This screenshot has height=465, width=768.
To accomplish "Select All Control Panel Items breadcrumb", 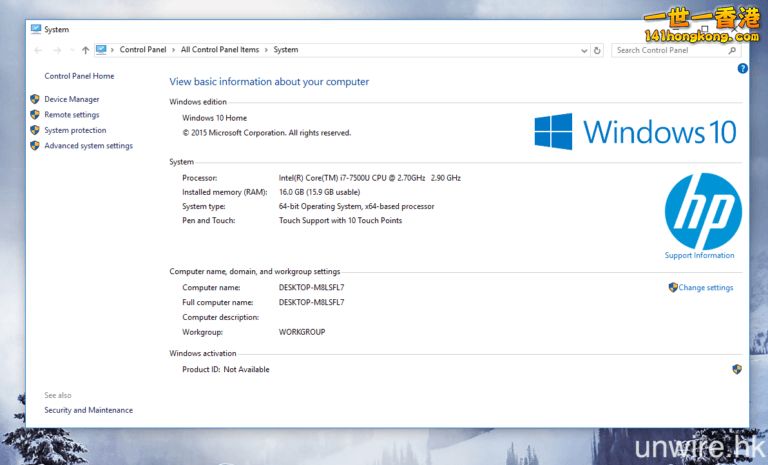I will click(220, 49).
